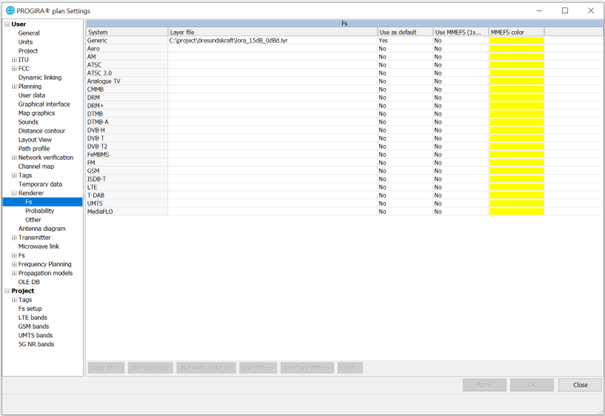Expand the Tags node under Project
Viewport: 605px width, 416px height.
pos(14,300)
